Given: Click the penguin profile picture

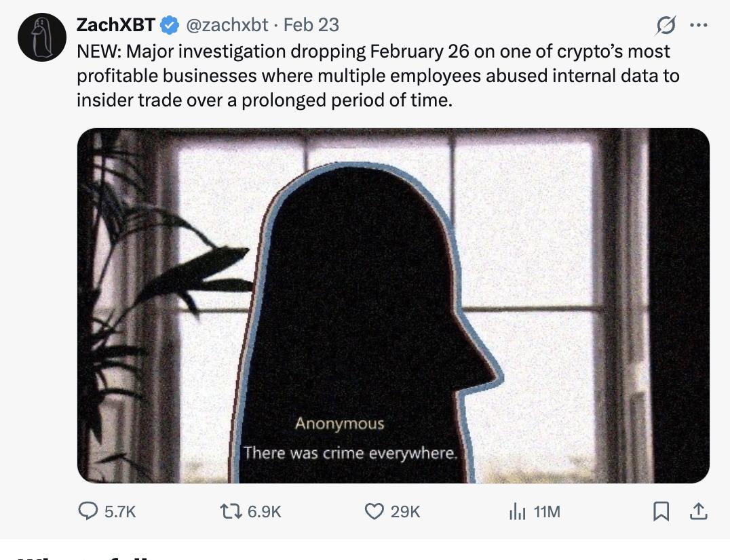Looking at the screenshot, I should click(41, 33).
